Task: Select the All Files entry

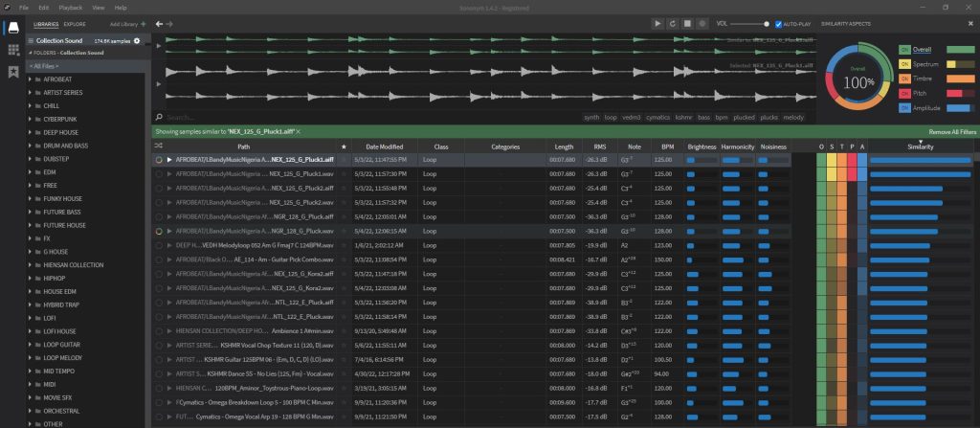Action: 87,66
